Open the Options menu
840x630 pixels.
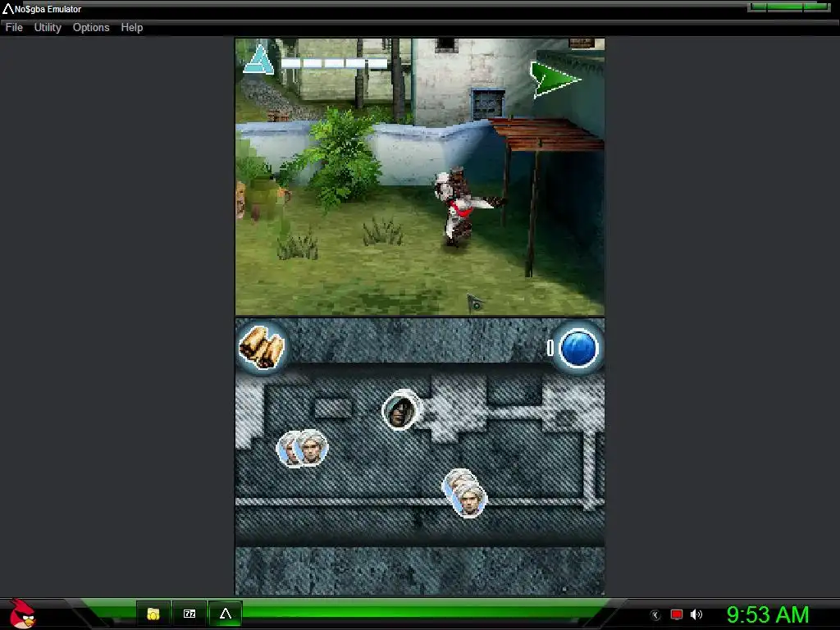(91, 27)
